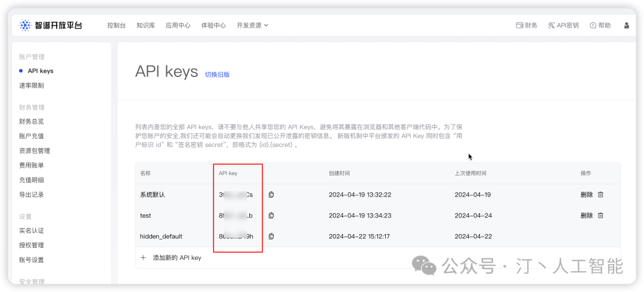Click last used date 2024-04-22
The image size is (644, 292).
click(x=473, y=236)
